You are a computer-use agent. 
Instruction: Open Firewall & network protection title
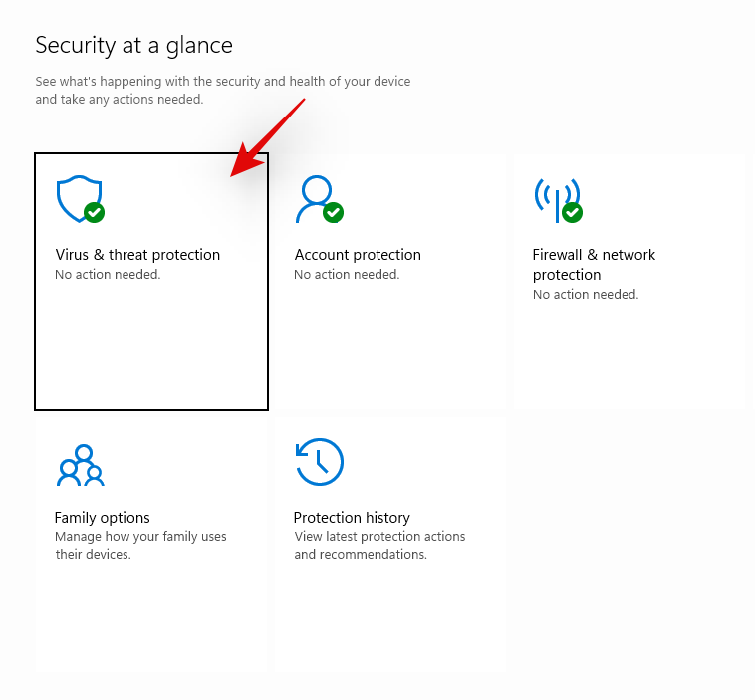[594, 264]
